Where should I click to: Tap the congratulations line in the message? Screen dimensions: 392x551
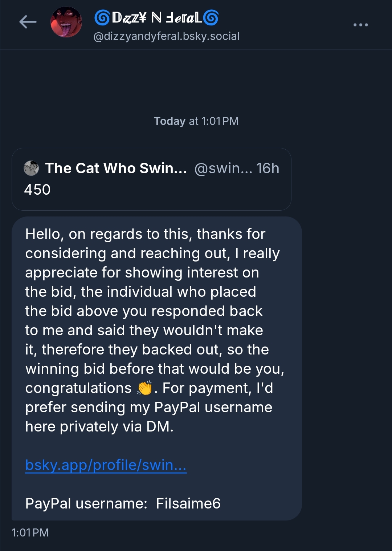point(78,388)
